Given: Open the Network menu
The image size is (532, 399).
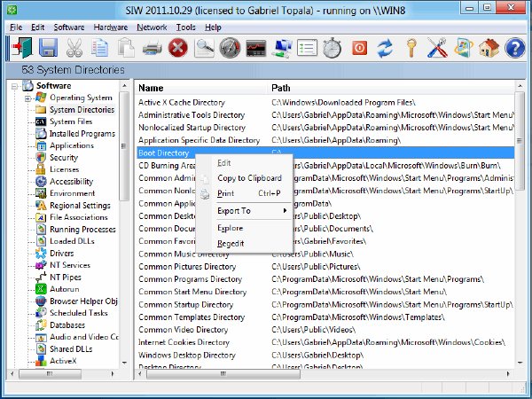Looking at the screenshot, I should [x=152, y=27].
